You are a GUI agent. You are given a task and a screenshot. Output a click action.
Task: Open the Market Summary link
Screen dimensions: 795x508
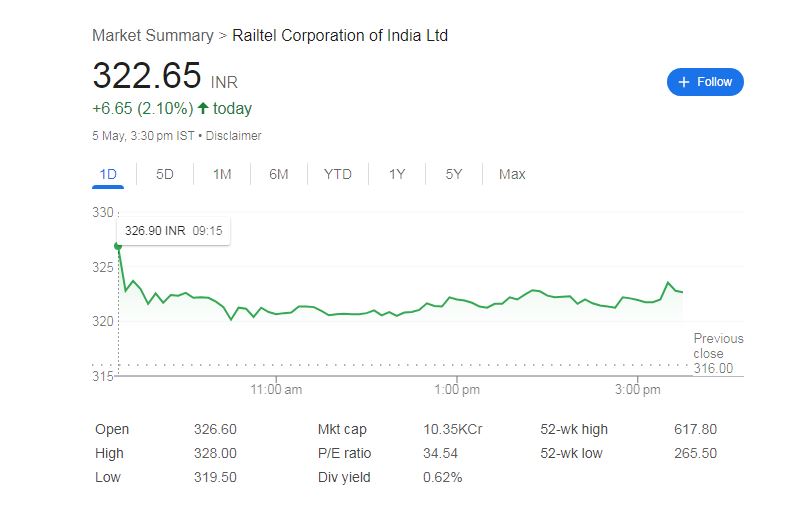tap(152, 36)
